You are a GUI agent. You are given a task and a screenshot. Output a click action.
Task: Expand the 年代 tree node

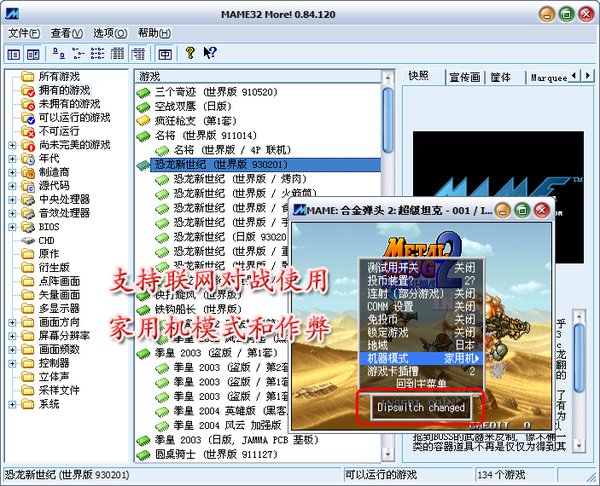12,159
